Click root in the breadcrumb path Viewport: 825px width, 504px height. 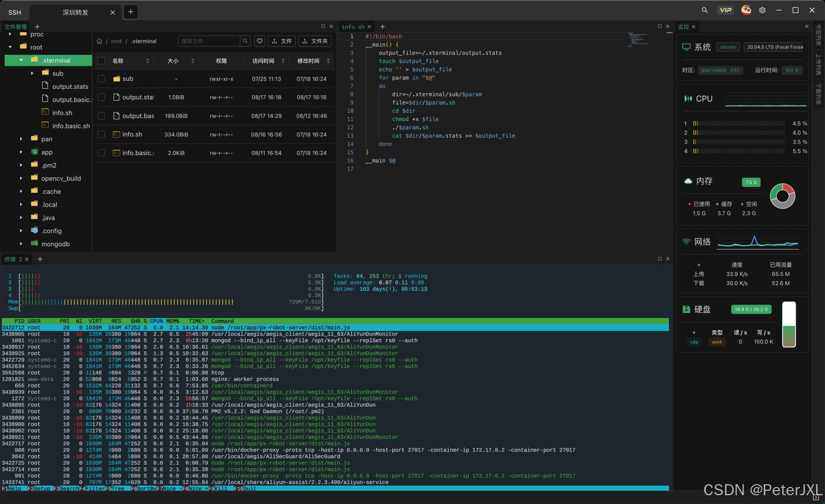116,41
